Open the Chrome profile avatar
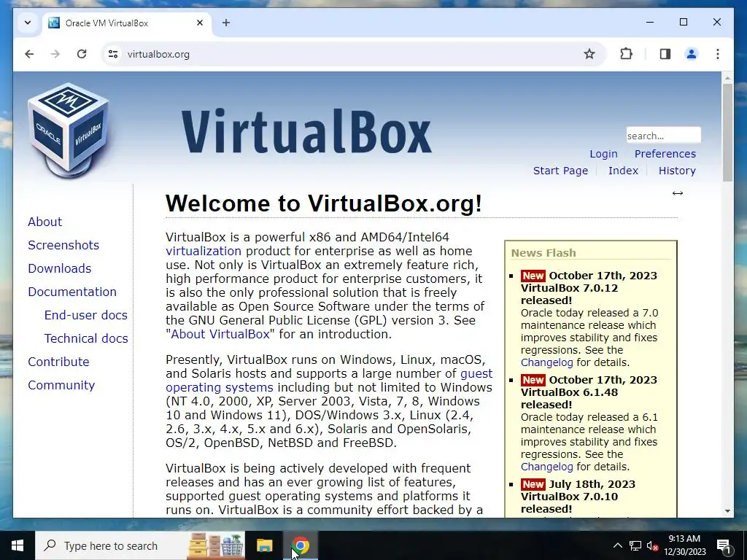 tap(692, 54)
